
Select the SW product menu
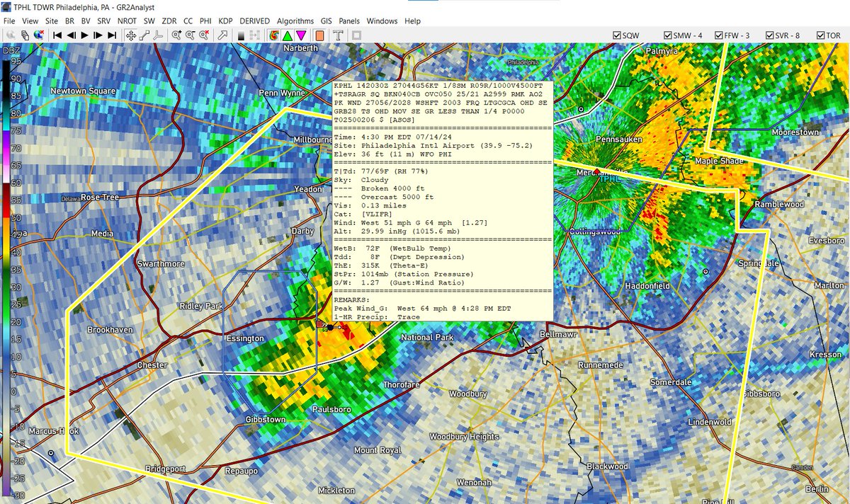149,21
